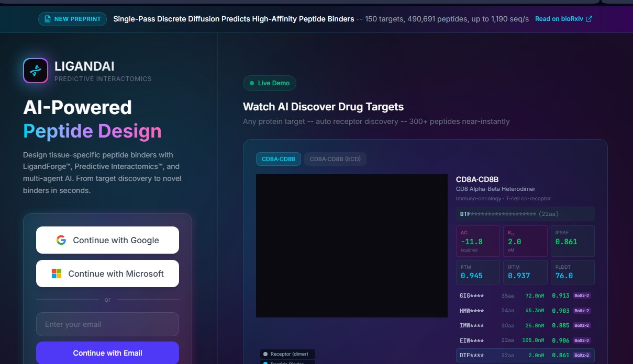Submit with Continue with Email
This screenshot has height=364, width=633.
tap(107, 353)
